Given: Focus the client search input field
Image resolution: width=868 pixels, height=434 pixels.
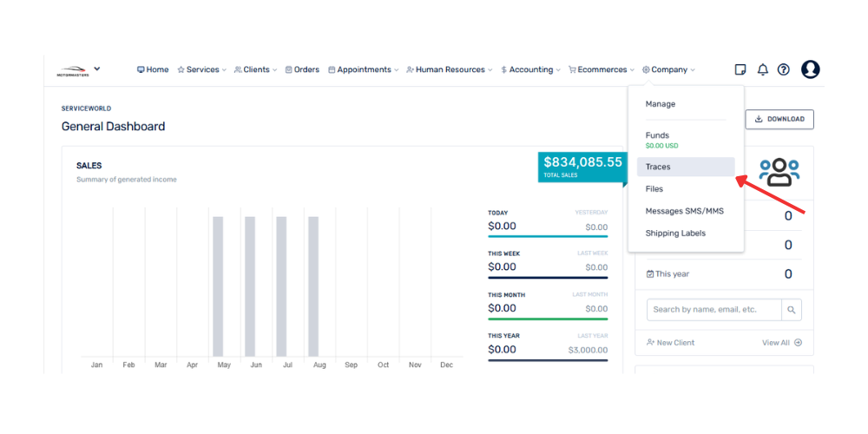Looking at the screenshot, I should pos(713,309).
